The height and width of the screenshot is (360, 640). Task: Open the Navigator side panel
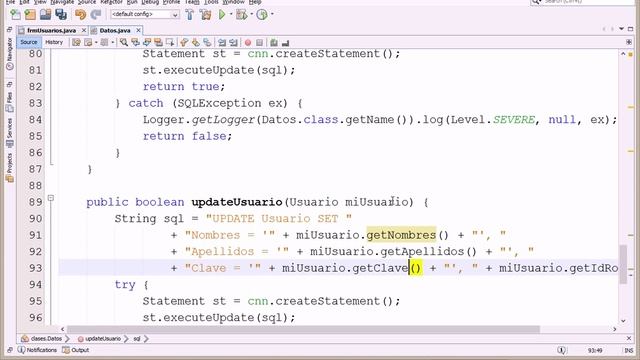click(9, 53)
